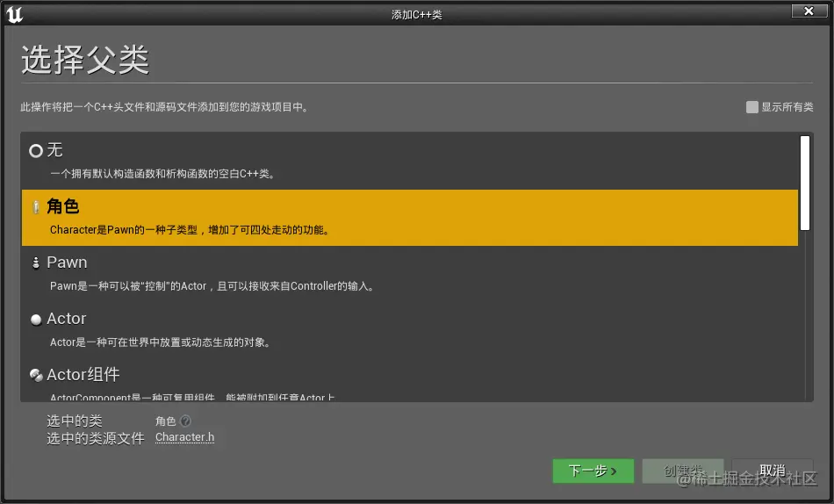
Task: Click the text Actor是一种可在世界中放置或动态生成的对象。
Action: tap(160, 342)
